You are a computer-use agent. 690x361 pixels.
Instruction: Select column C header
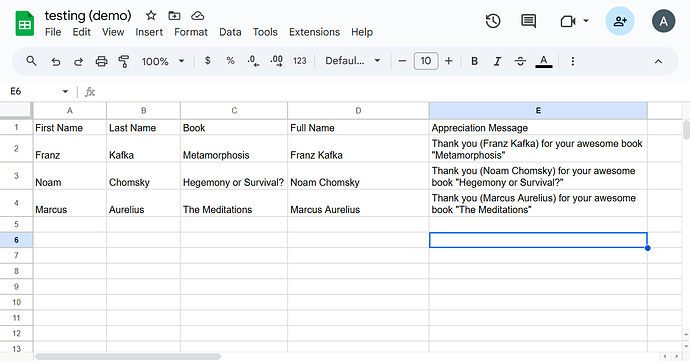[x=234, y=111]
